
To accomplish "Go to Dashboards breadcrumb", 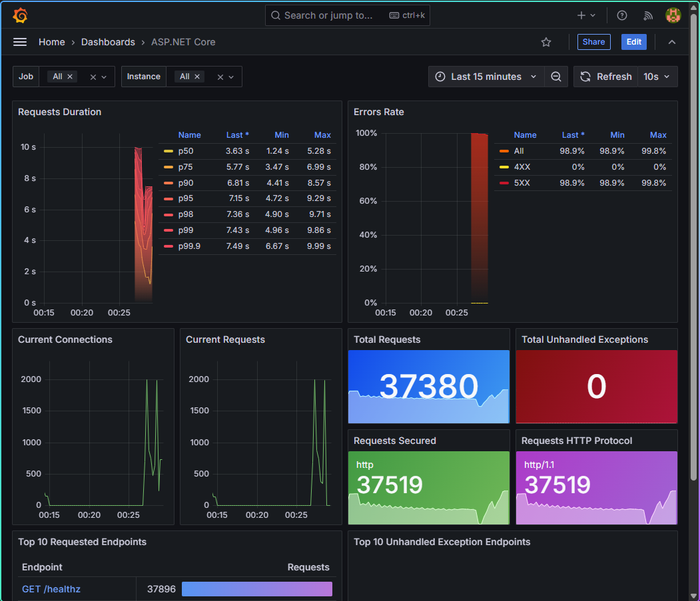I will (108, 42).
